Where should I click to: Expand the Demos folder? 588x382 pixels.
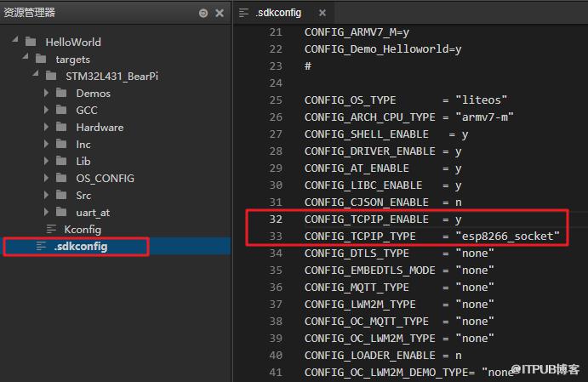coord(46,93)
